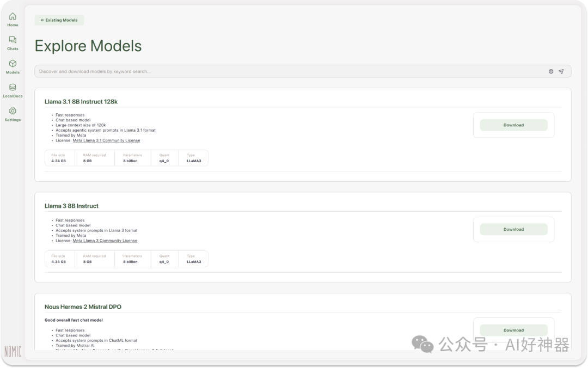Open the Home view in the sidebar
The height and width of the screenshot is (368, 588).
13,20
